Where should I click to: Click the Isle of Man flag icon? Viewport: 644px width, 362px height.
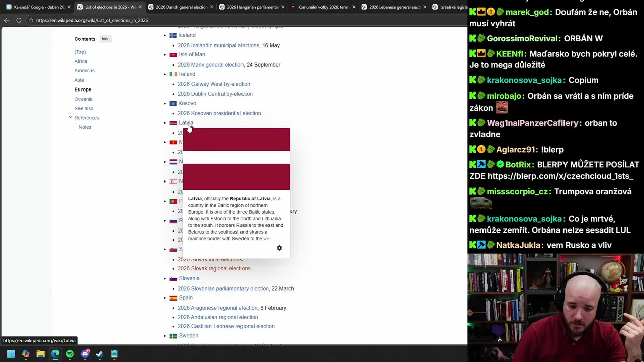pos(173,55)
